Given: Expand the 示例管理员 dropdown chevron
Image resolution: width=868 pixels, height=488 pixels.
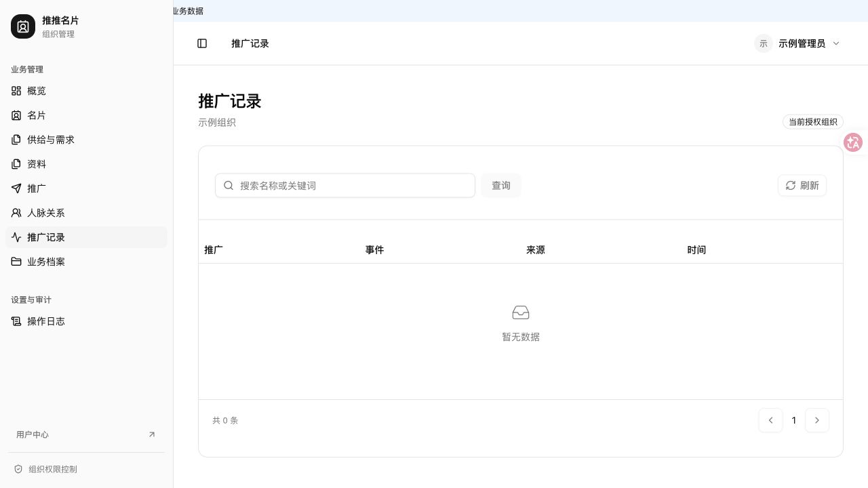Looking at the screenshot, I should point(836,43).
